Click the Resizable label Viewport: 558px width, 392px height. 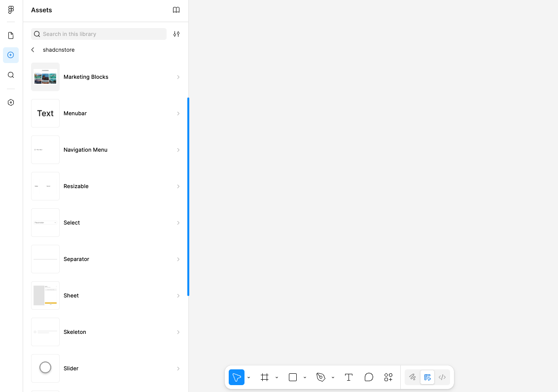[76, 186]
